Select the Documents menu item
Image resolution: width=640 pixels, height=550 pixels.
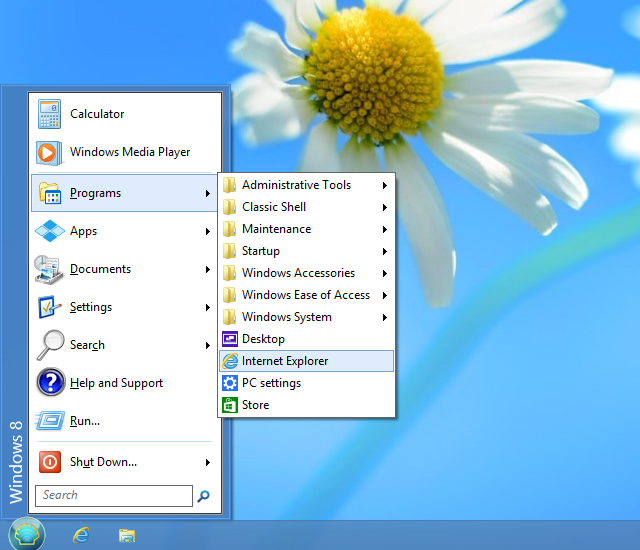click(x=100, y=269)
